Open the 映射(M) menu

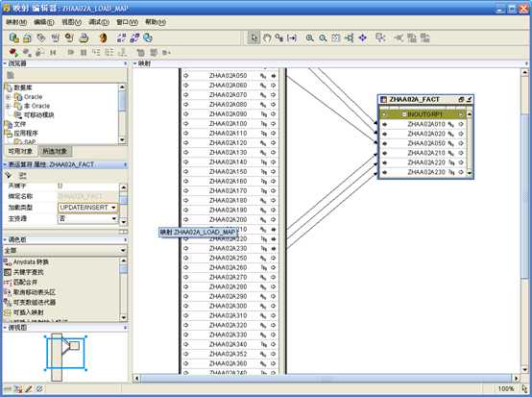(16, 22)
